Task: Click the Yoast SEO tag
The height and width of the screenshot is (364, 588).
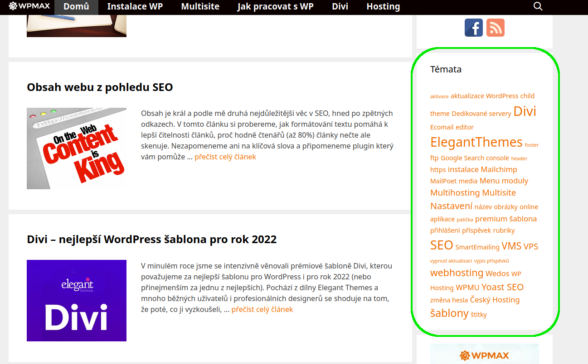Action: 502,287
